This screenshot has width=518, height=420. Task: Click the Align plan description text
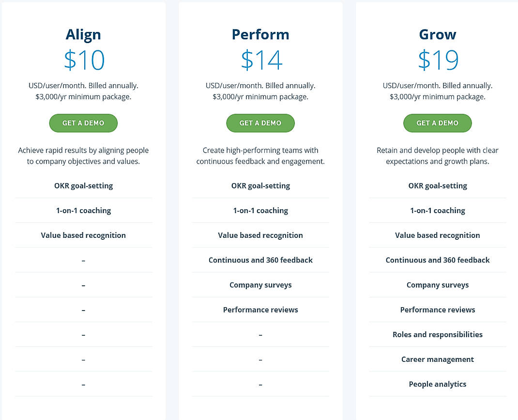pyautogui.click(x=83, y=156)
